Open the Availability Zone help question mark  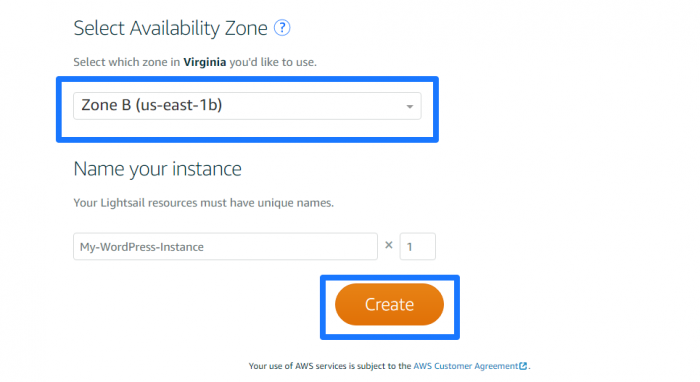click(282, 28)
